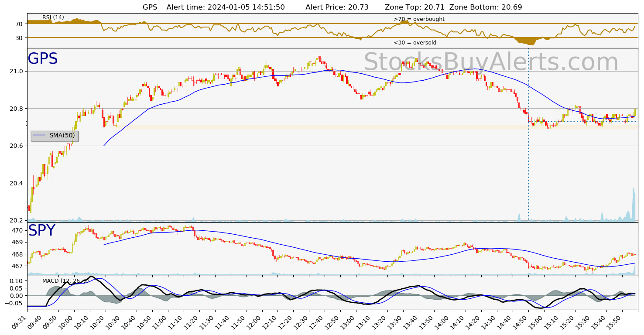The height and width of the screenshot is (335, 644).
Task: Click the 'Zone Top: 20.71' title text
Action: coord(415,7)
